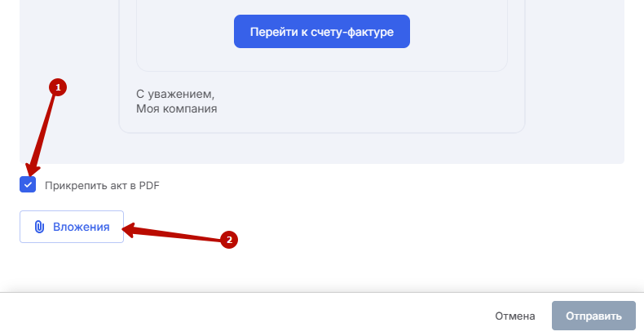Click the word Вложения in the attachments button
Image resolution: width=644 pixels, height=336 pixels.
tap(81, 228)
